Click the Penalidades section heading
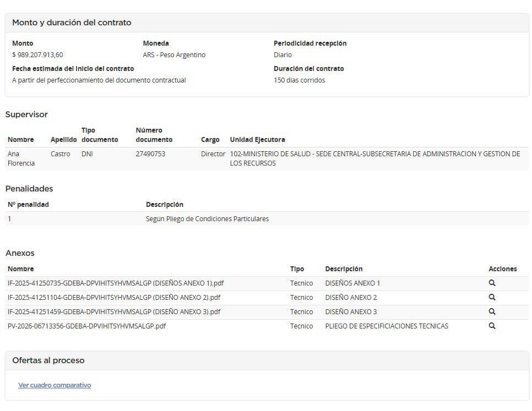 (x=29, y=189)
